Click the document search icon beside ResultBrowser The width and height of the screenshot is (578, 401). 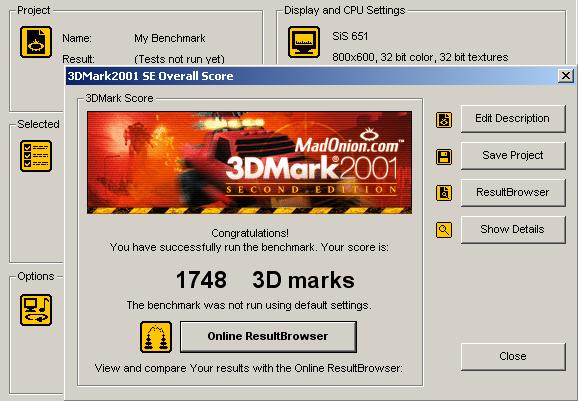point(444,193)
